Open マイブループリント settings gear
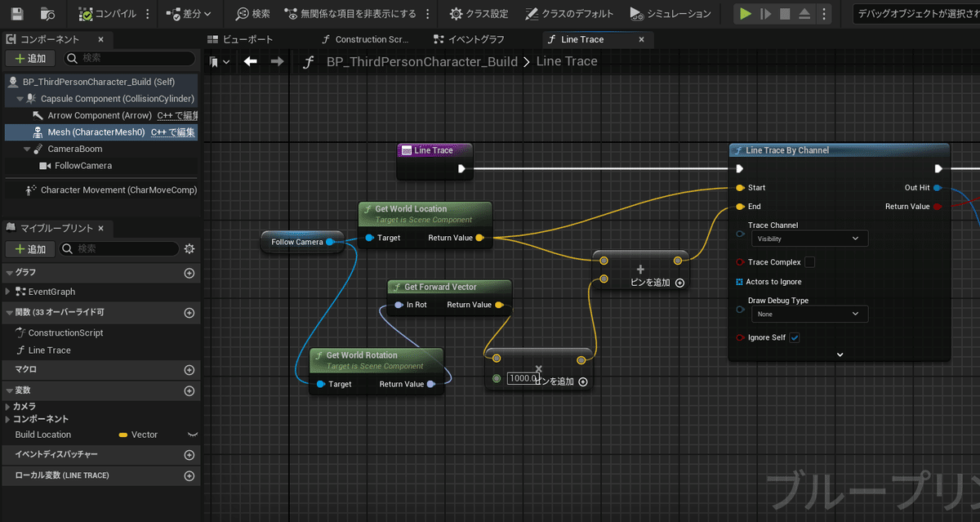The width and height of the screenshot is (980, 522). 189,248
